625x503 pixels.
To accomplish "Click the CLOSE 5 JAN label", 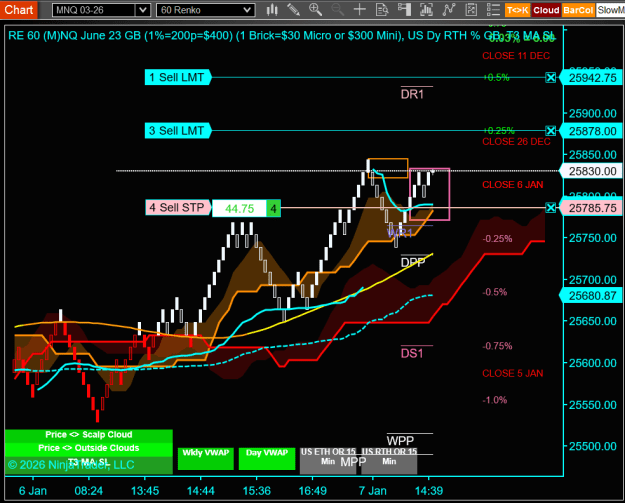I will point(513,373).
